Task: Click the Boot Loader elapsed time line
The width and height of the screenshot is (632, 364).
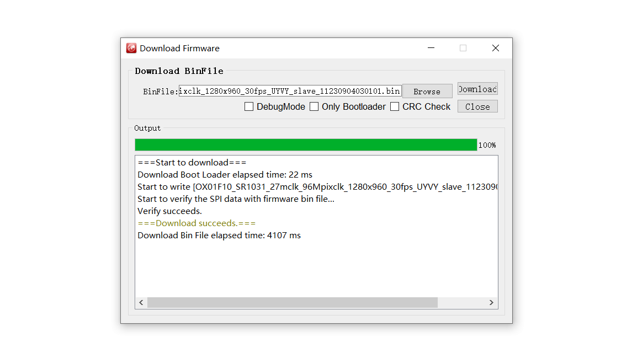Action: pos(225,175)
